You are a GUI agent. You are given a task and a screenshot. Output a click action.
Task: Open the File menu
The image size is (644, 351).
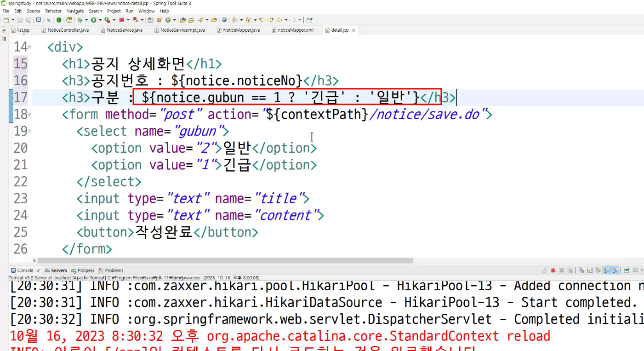6,11
